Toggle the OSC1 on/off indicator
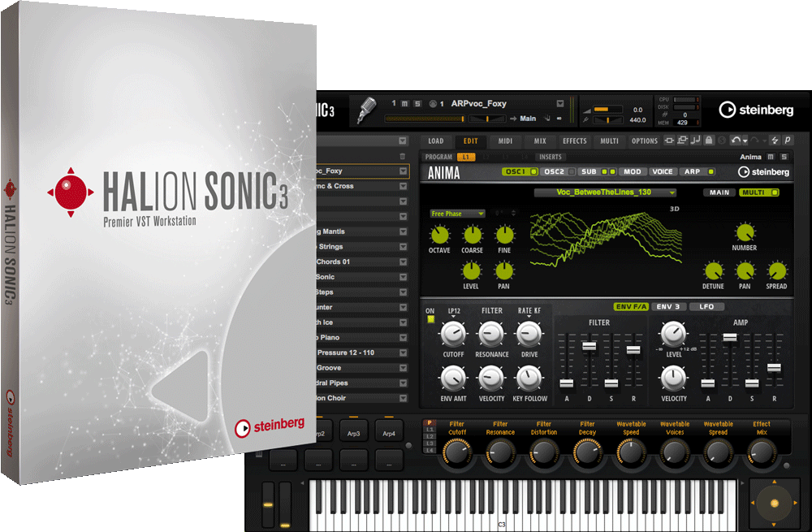Image resolution: width=812 pixels, height=532 pixels. pyautogui.click(x=533, y=171)
